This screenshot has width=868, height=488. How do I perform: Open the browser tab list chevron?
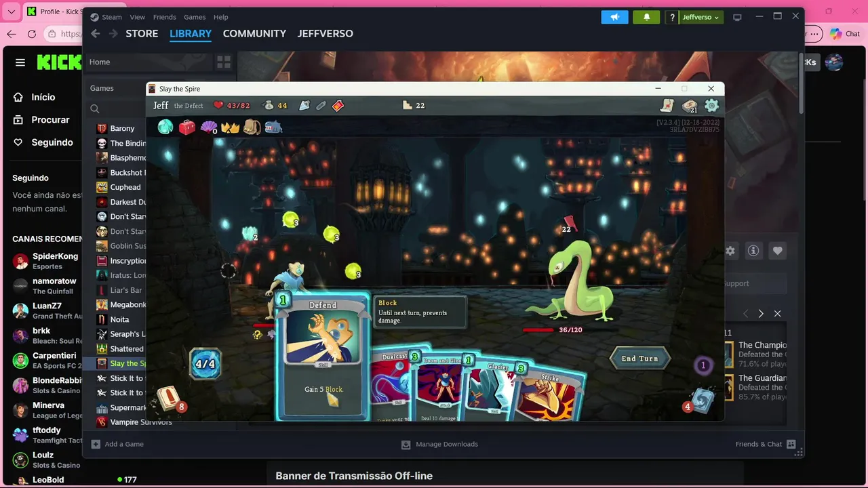12,12
